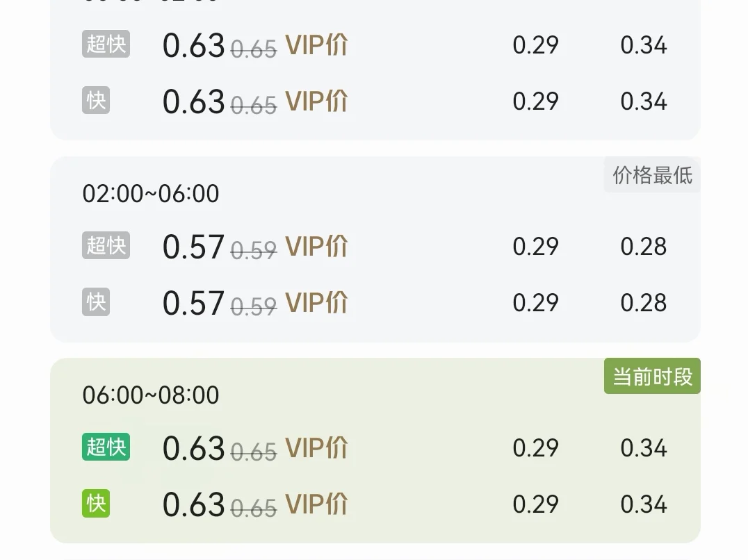Image resolution: width=748 pixels, height=560 pixels.
Task: Tap the 0.63 price in 06:00~08:00 超快 row
Action: point(194,448)
